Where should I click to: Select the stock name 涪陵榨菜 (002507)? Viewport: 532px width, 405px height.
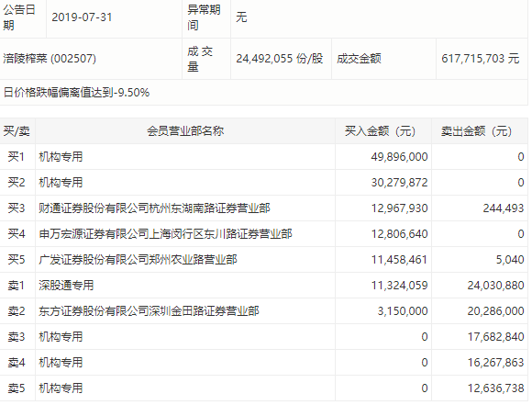click(50, 59)
